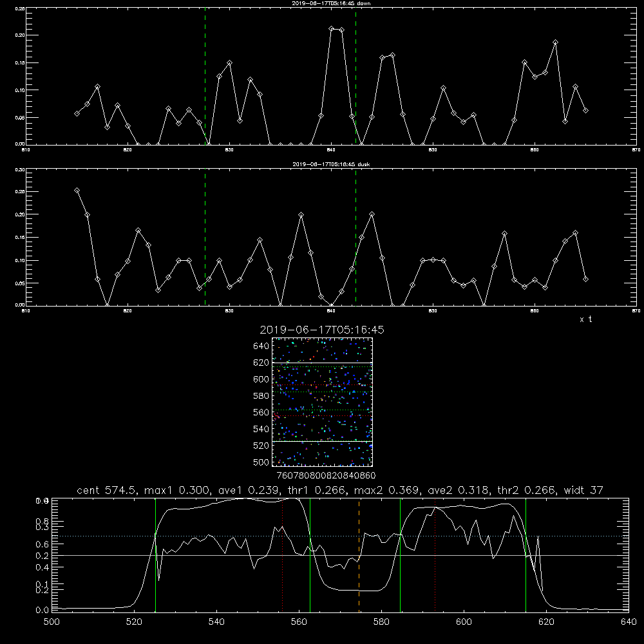Click the orange dashed center line at 574.5

click(359, 555)
